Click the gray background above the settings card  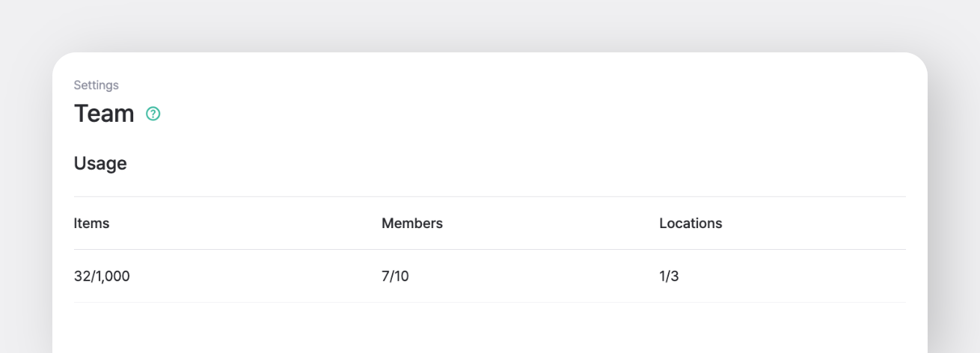point(489,26)
